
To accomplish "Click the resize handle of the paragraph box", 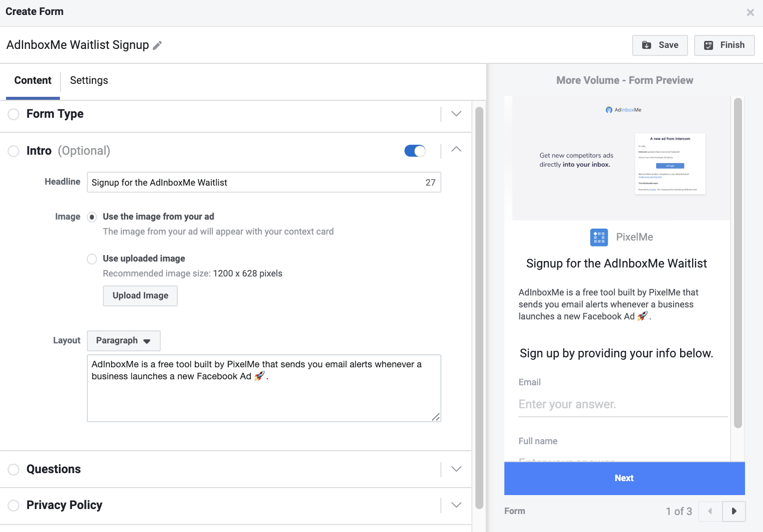I will (x=436, y=417).
